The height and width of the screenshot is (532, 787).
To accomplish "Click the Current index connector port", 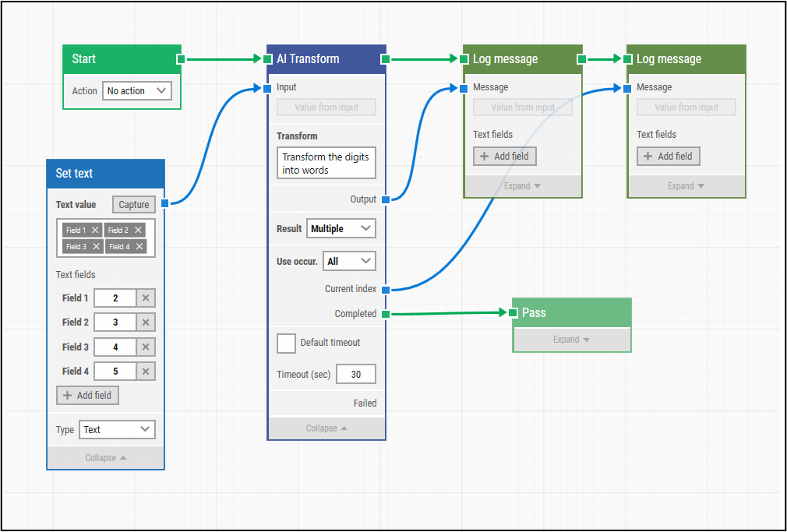I will pos(386,289).
